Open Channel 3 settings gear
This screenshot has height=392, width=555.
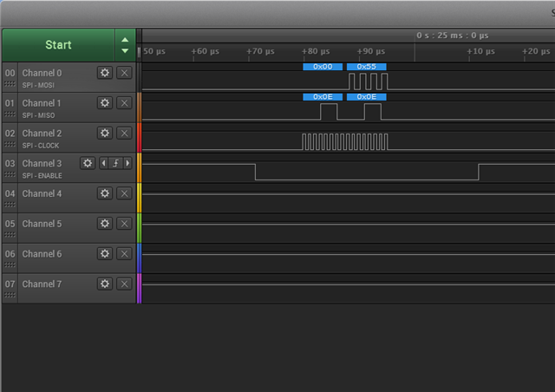pyautogui.click(x=88, y=163)
